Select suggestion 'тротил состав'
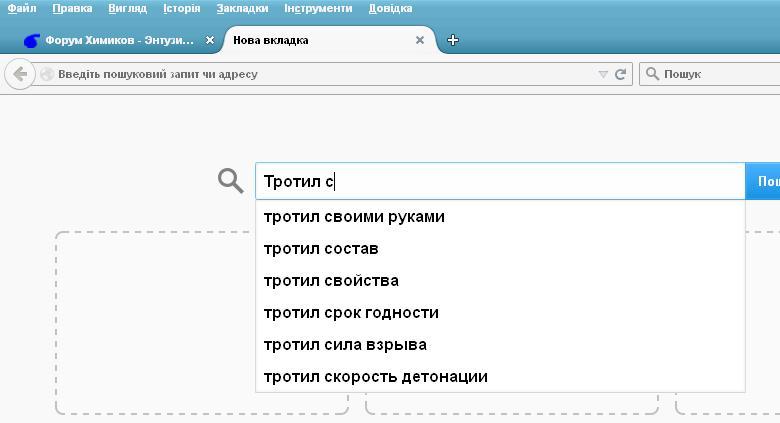780x423 pixels. tap(321, 249)
